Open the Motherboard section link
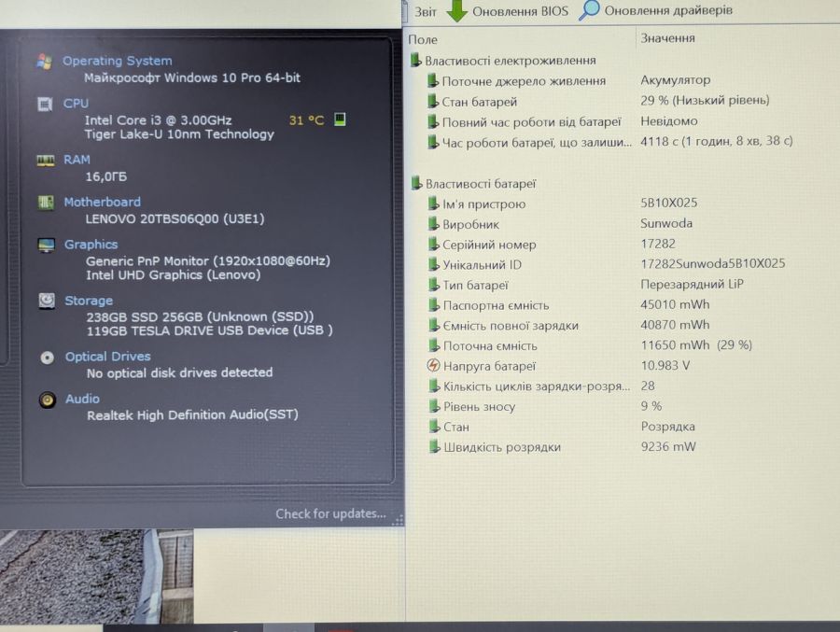 pyautogui.click(x=103, y=202)
